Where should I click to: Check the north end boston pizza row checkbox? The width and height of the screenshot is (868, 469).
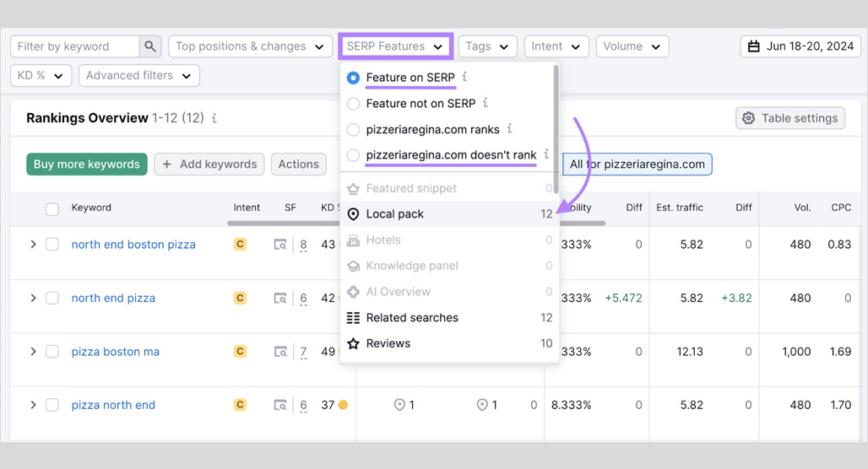tap(52, 245)
